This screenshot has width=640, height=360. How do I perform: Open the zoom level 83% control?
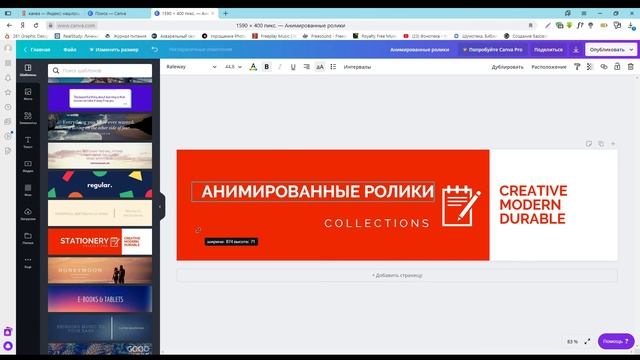[572, 341]
